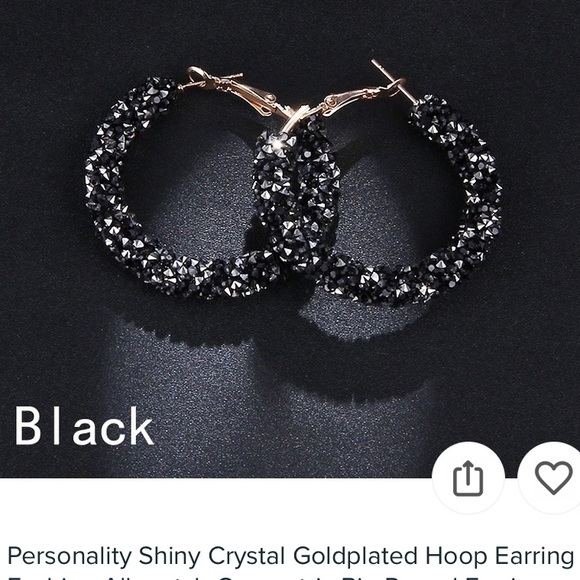580x580 pixels.
Task: Click the gold clasp of left earring
Action: click(x=237, y=92)
